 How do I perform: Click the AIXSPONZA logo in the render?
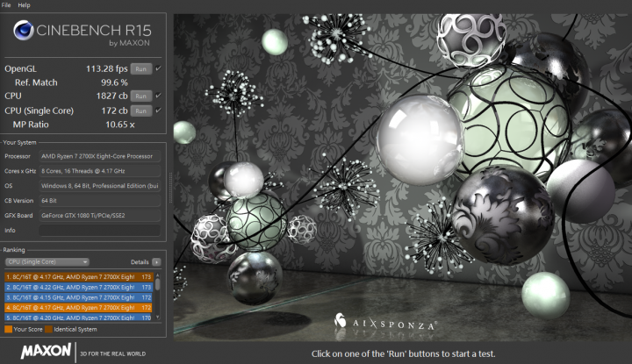point(385,322)
